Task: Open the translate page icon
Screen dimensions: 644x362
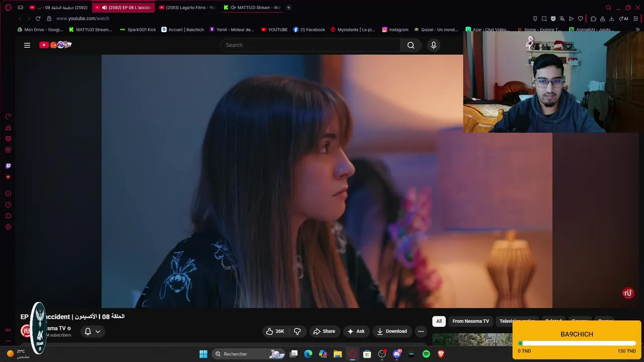Action: (562, 19)
